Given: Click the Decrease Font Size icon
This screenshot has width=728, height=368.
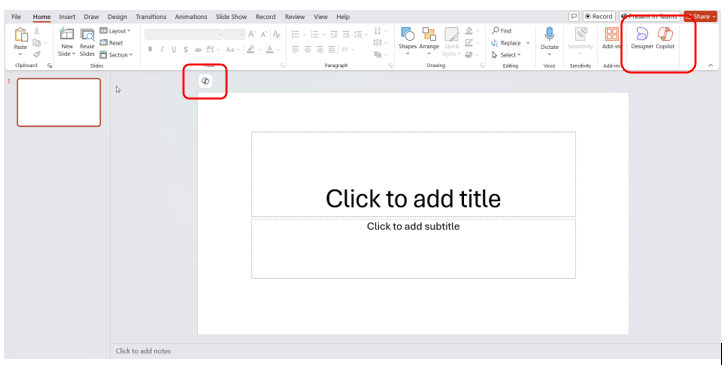Looking at the screenshot, I should click(264, 34).
